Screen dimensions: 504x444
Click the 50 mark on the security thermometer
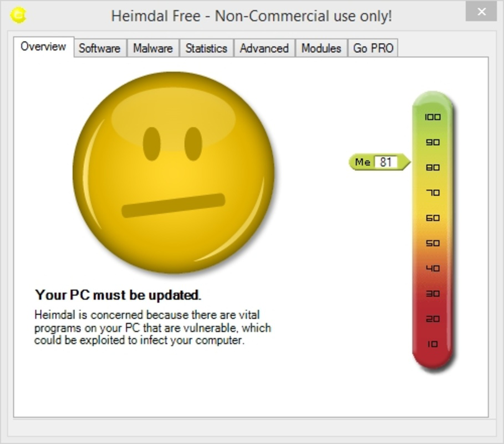(x=432, y=243)
